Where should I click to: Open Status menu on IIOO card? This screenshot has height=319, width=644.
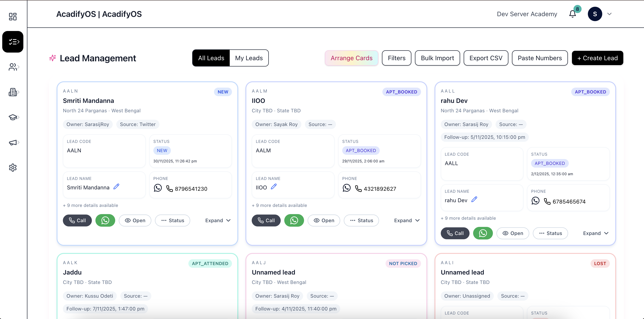tap(361, 220)
